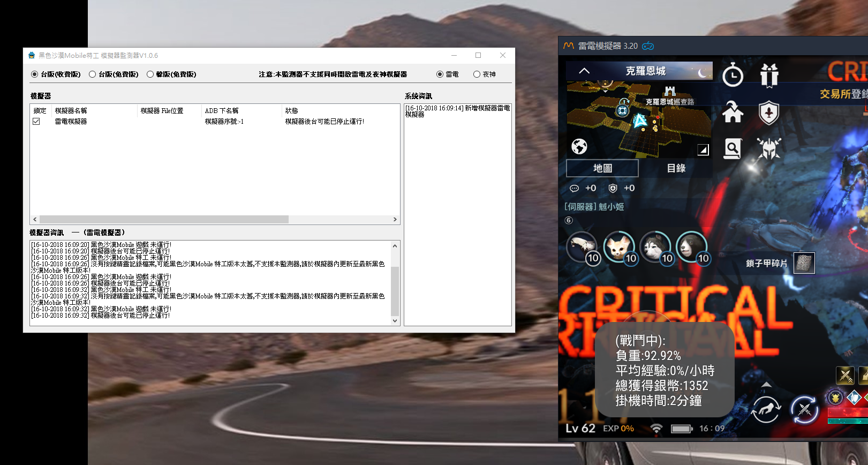This screenshot has width=868, height=465.
Task: Click the 雷電模擬器 name cell
Action: coord(71,122)
